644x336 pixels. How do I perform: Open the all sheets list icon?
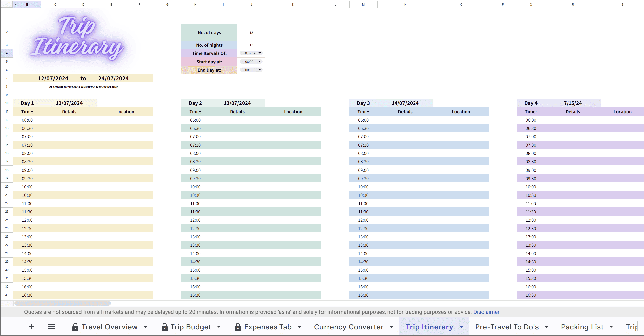click(x=52, y=327)
